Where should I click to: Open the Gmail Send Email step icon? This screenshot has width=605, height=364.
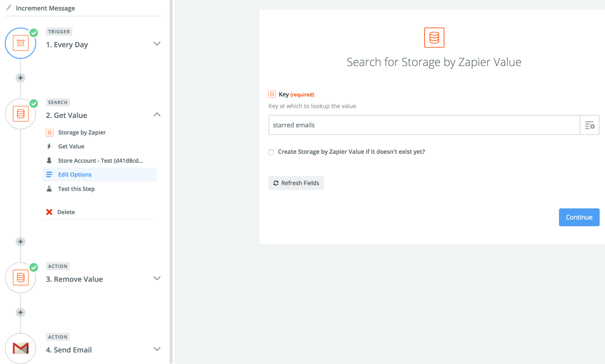click(21, 349)
